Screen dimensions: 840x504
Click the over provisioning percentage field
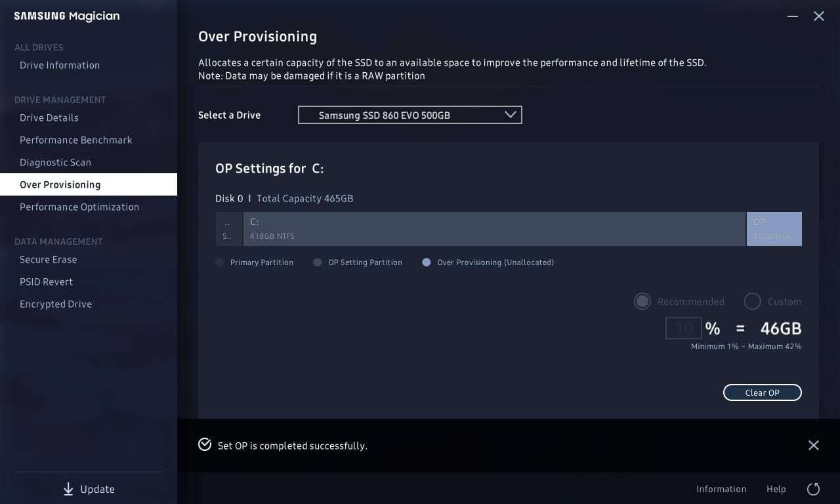[683, 328]
